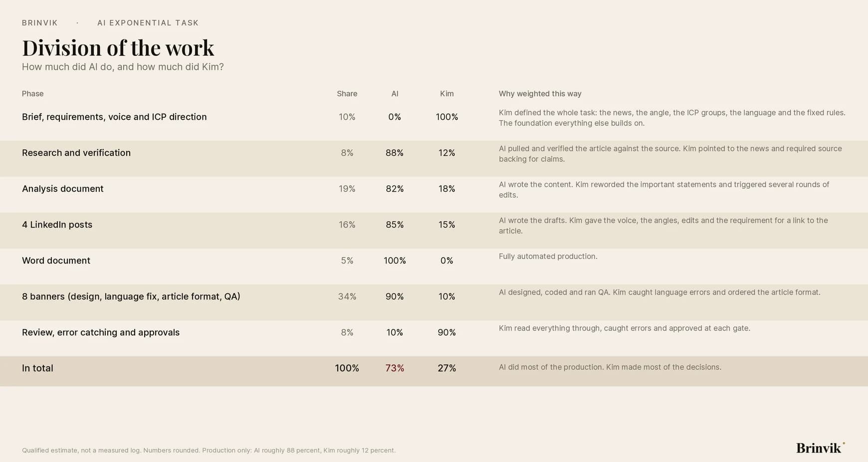Click 'Review, error catching and approvals' row
Image resolution: width=868 pixels, height=462 pixels.
pyautogui.click(x=434, y=338)
